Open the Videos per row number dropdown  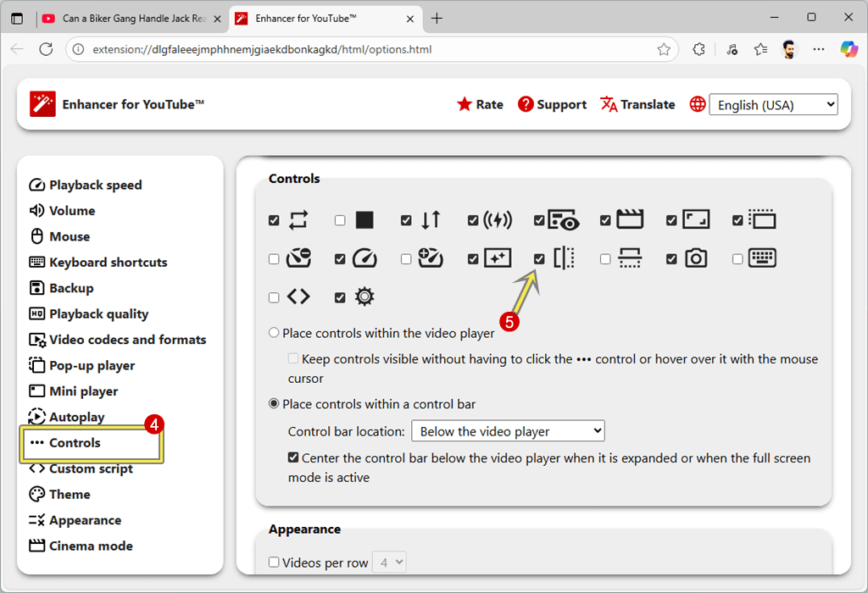click(390, 563)
